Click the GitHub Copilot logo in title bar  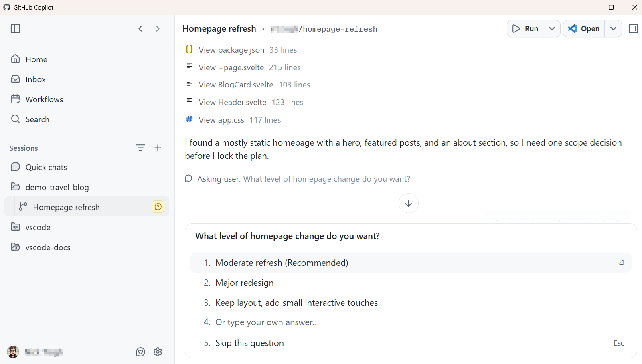[7, 7]
